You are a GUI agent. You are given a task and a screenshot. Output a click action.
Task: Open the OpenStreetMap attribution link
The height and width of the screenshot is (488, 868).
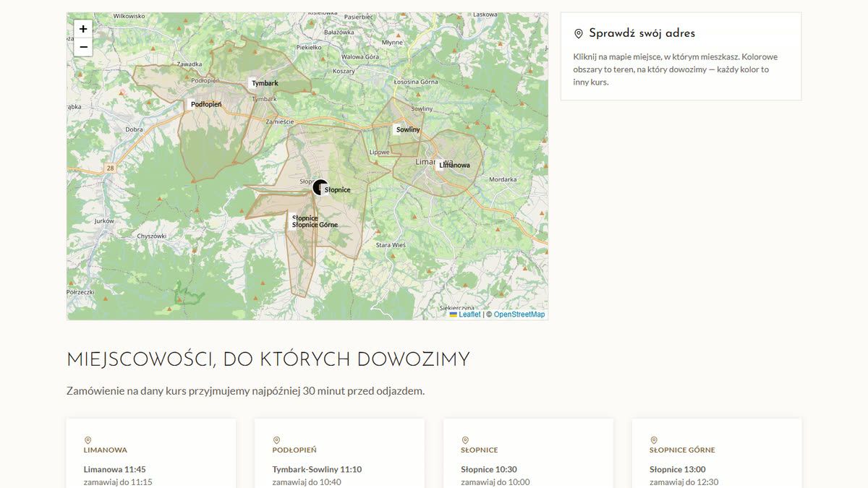(519, 314)
